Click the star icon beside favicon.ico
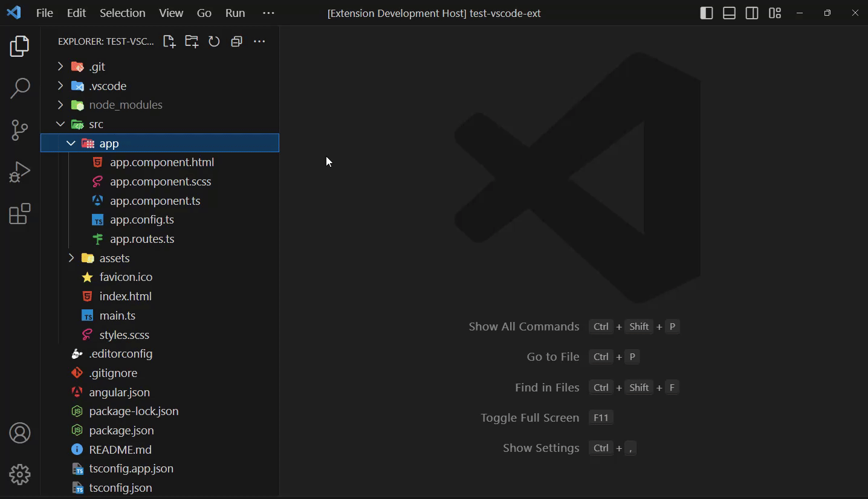 [87, 277]
